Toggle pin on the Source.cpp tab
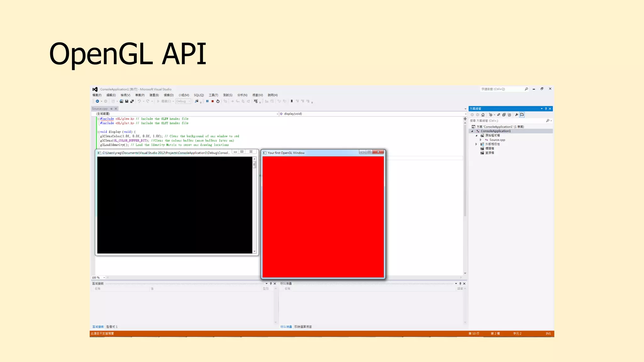The width and height of the screenshot is (644, 362). click(x=111, y=109)
